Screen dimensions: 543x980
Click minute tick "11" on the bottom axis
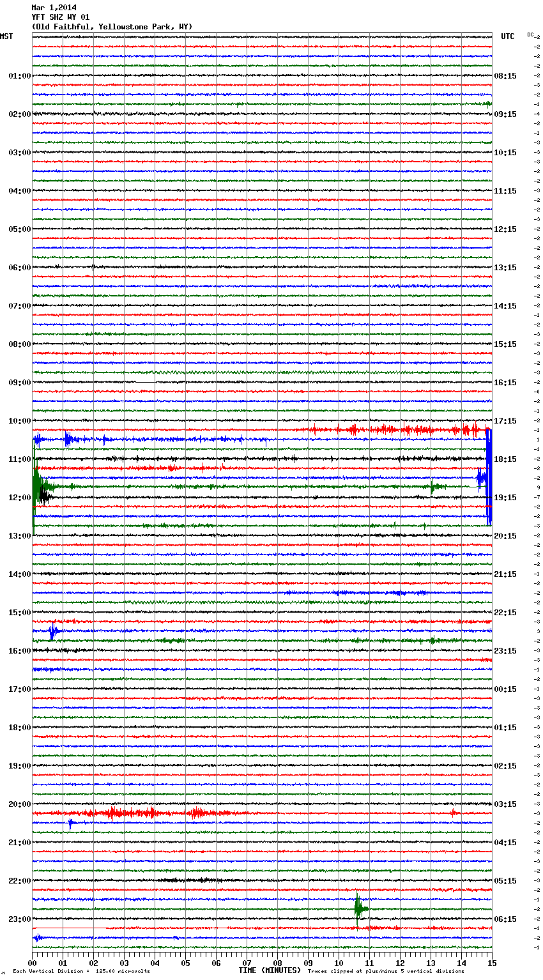click(x=369, y=963)
